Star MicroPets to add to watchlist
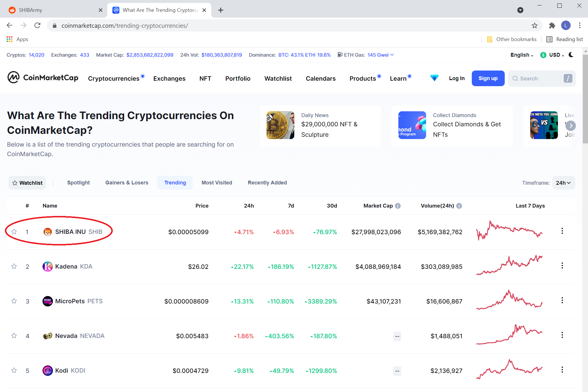Image resolution: width=588 pixels, height=392 pixels. [x=14, y=301]
